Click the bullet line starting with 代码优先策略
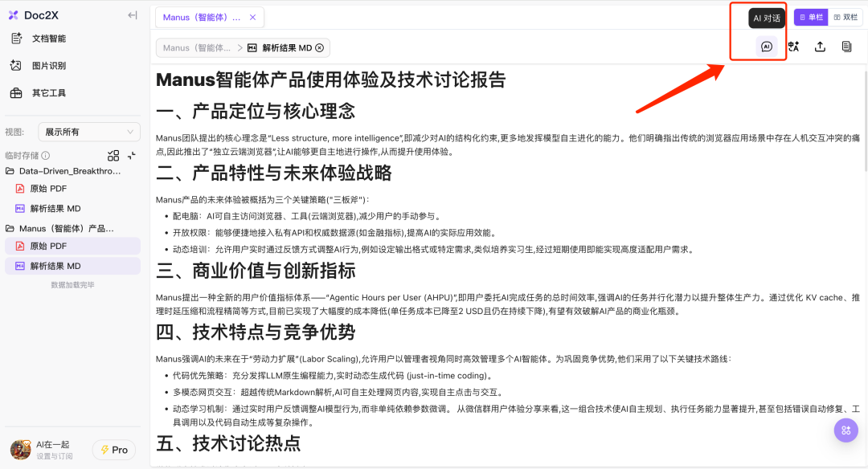The image size is (868, 469). tap(333, 376)
